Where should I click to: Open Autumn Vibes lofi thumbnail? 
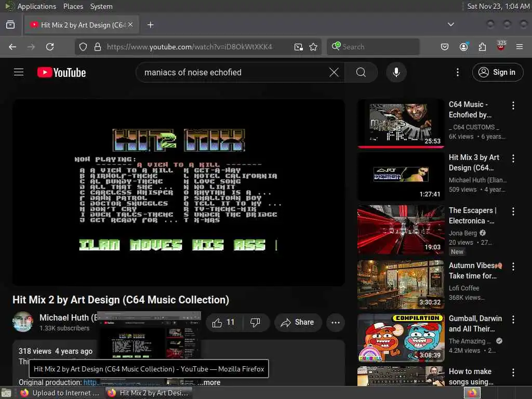pyautogui.click(x=401, y=284)
